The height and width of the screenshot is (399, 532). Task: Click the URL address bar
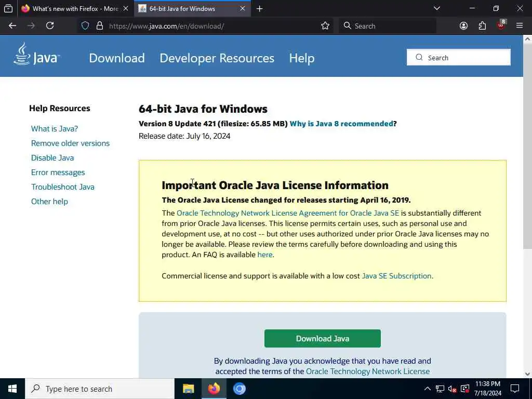click(205, 26)
